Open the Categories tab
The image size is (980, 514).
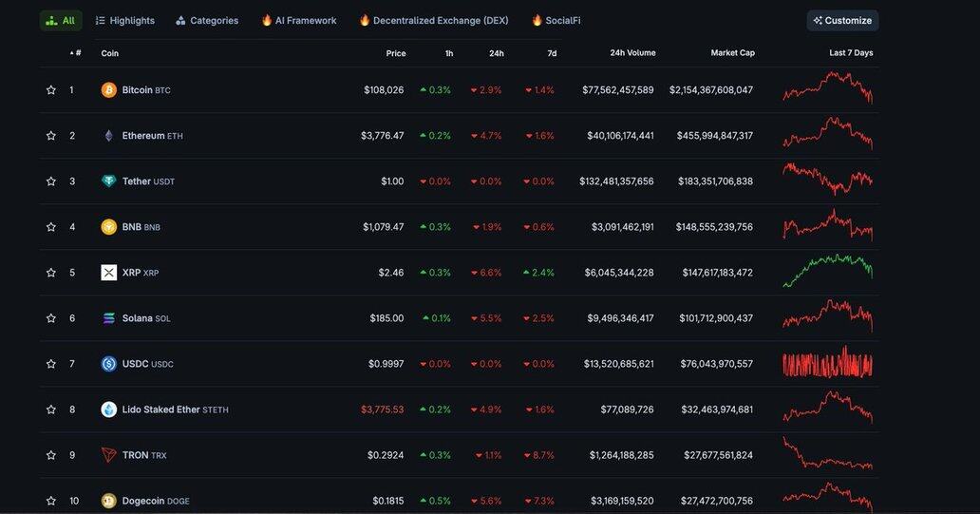[207, 21]
